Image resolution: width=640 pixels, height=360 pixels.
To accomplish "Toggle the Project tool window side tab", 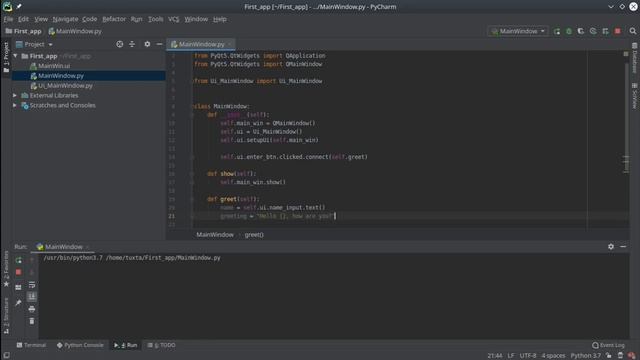I will click(x=6, y=58).
